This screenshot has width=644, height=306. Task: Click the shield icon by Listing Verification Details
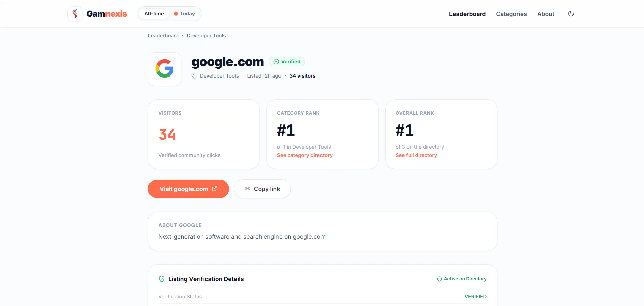(x=162, y=279)
